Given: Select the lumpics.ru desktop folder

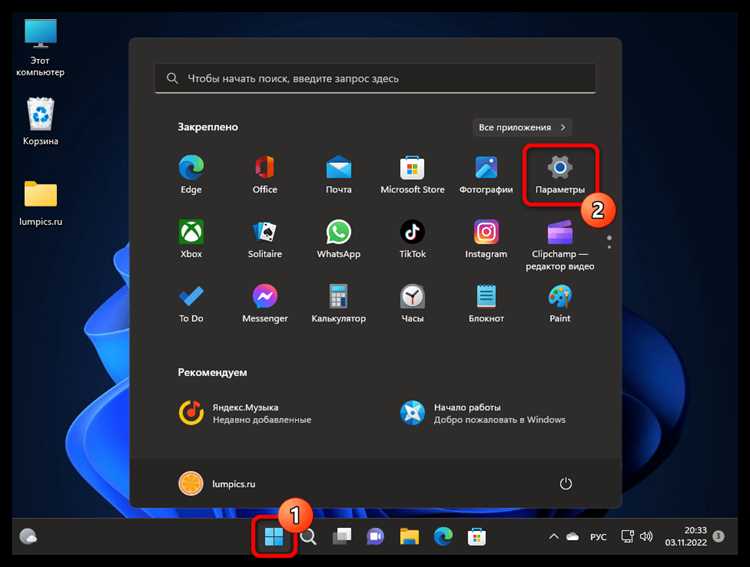Looking at the screenshot, I should (x=41, y=203).
